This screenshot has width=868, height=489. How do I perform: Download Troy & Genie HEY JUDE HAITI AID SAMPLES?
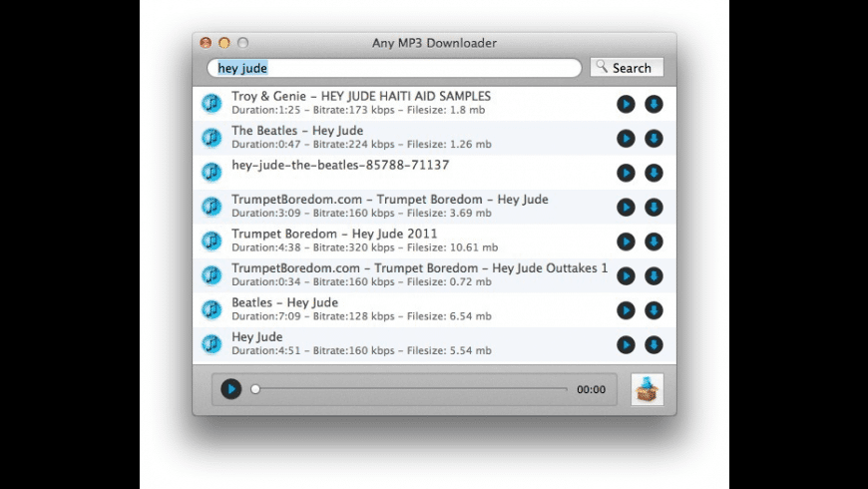coord(653,104)
